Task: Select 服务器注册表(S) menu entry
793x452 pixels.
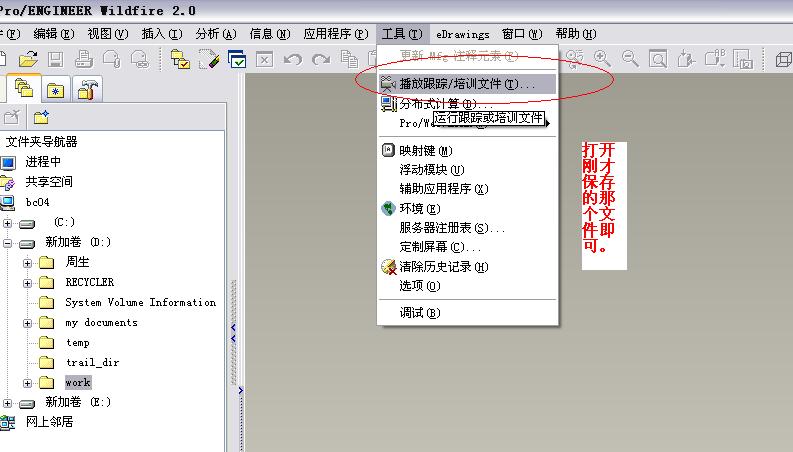Action: 467,228
